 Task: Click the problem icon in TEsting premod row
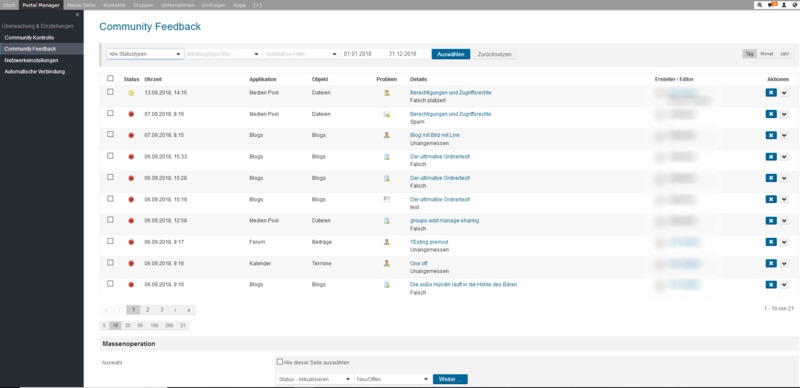[387, 242]
